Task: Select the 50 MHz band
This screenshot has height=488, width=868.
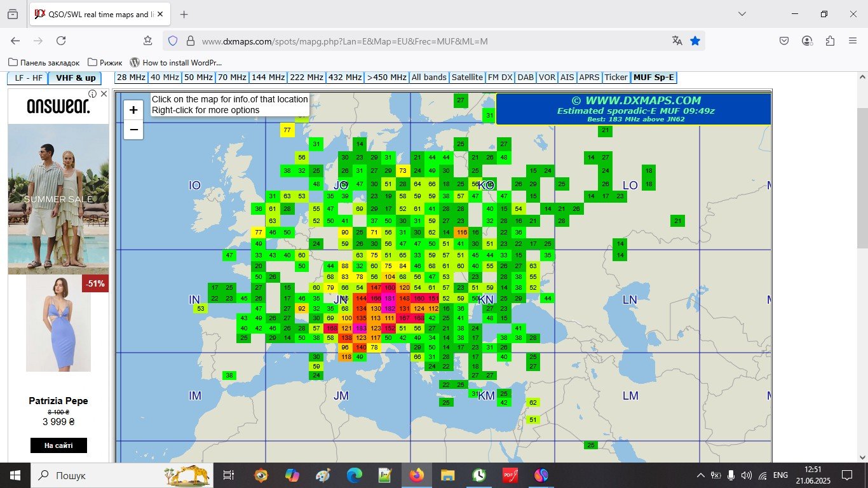Action: [x=198, y=78]
